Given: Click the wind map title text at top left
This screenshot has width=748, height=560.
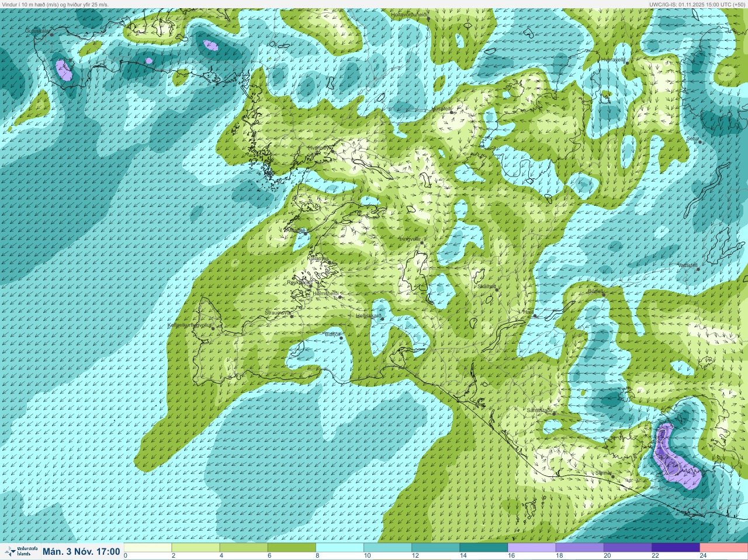Looking at the screenshot, I should coord(55,4).
